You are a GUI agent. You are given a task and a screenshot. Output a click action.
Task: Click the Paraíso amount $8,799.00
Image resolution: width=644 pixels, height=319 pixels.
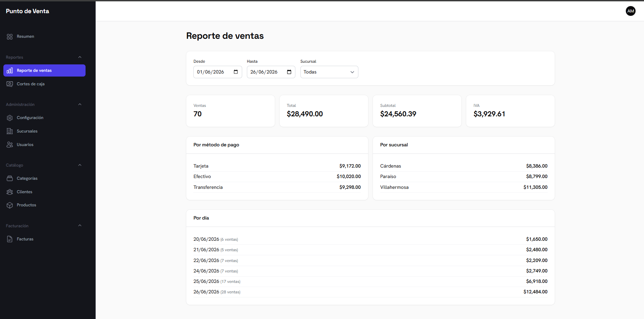537,176
